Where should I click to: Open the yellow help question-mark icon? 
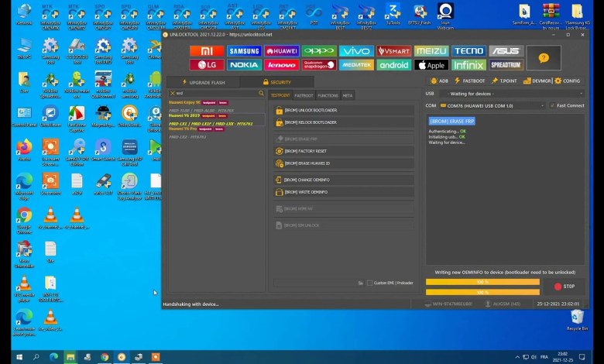pyautogui.click(x=544, y=57)
